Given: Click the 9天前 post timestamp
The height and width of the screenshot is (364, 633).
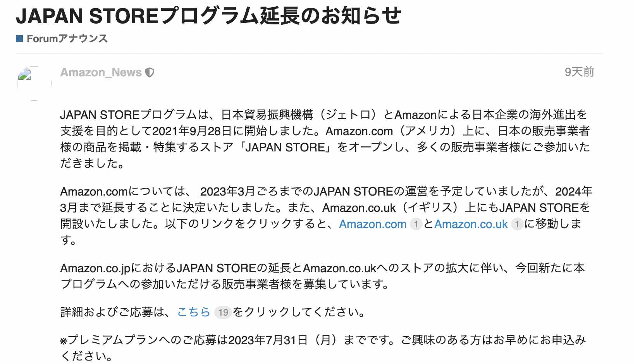Looking at the screenshot, I should 579,72.
